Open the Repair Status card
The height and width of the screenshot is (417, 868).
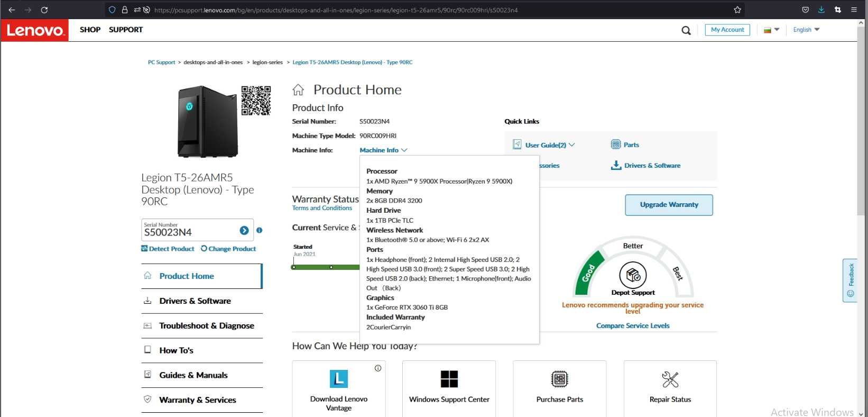[670, 389]
